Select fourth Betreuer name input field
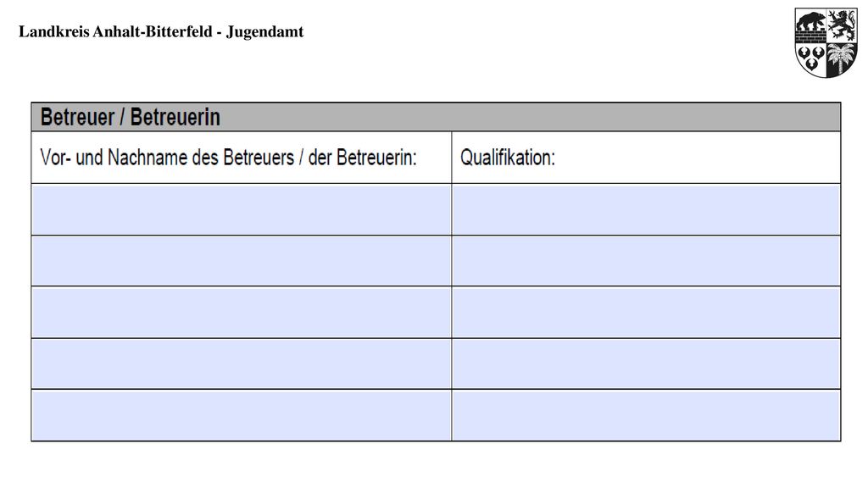 [x=242, y=364]
